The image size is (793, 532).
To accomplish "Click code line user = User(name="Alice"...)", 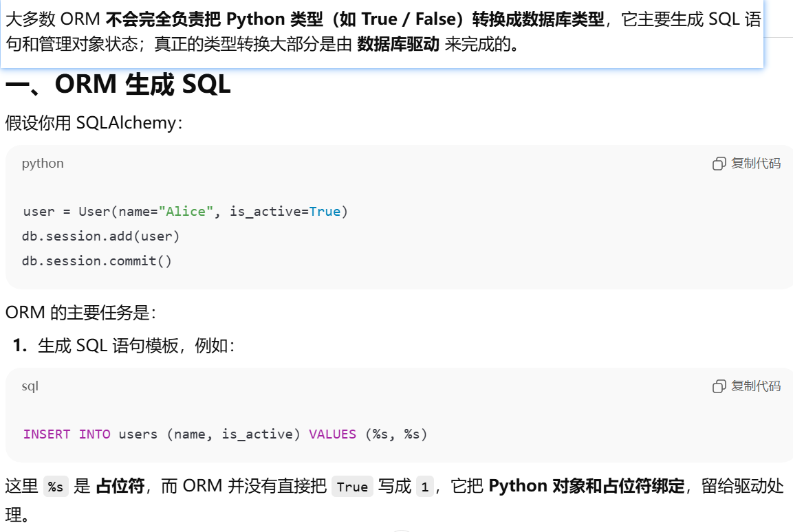I will coord(185,211).
